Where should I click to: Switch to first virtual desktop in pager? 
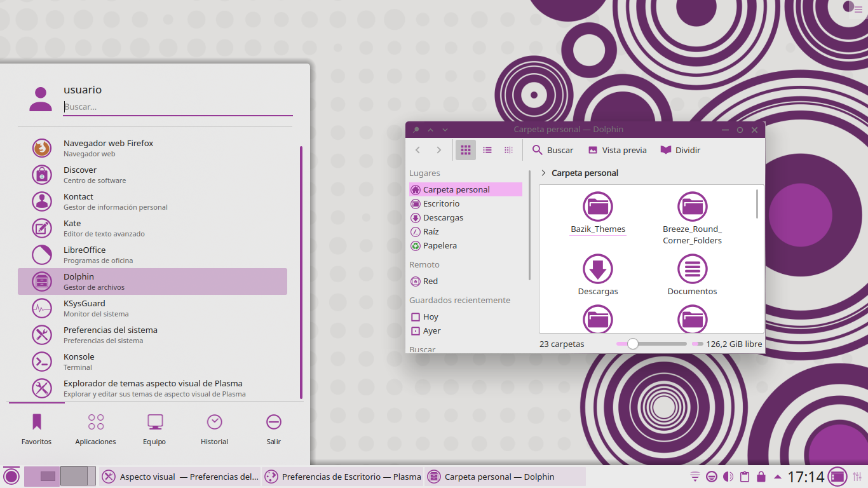[x=42, y=476]
